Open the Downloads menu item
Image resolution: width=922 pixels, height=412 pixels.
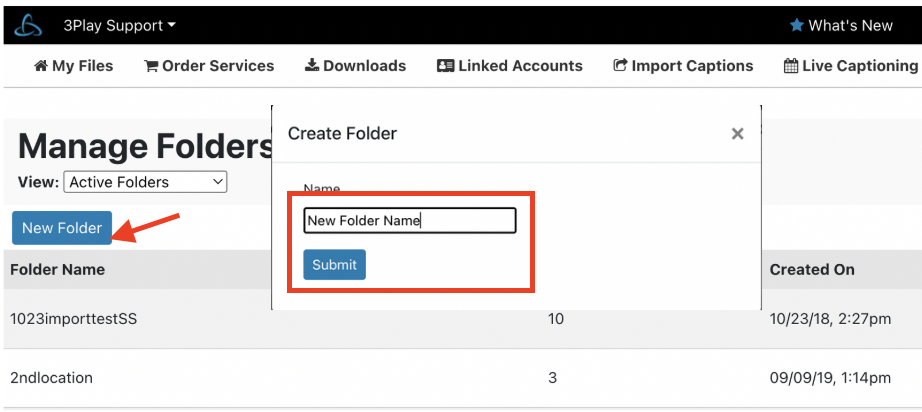click(x=355, y=66)
